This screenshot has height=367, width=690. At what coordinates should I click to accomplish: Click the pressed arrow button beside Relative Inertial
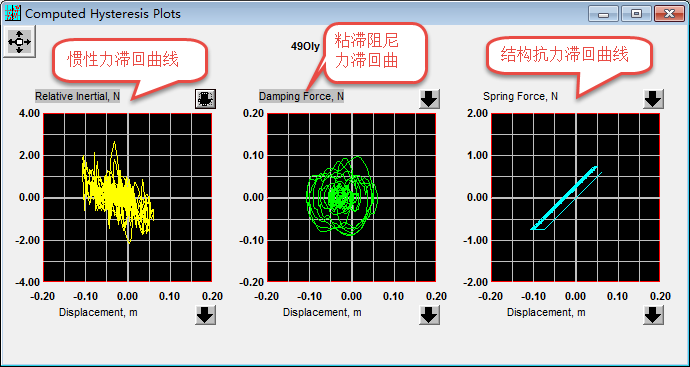(x=206, y=99)
